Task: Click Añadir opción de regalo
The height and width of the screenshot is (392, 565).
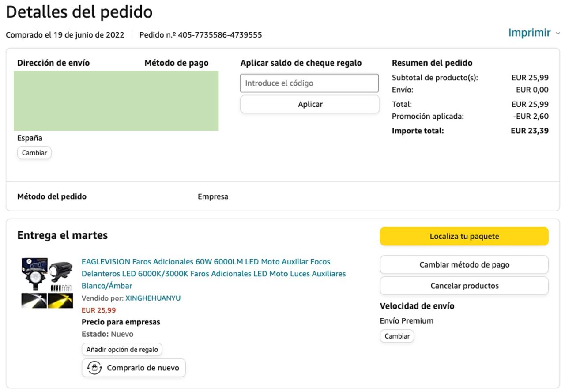Action: (122, 349)
